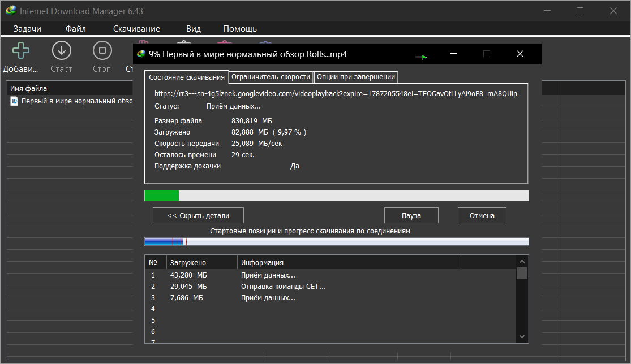The width and height of the screenshot is (631, 364).
Task: Switch to Ограничитель скорости tab
Action: click(x=271, y=77)
